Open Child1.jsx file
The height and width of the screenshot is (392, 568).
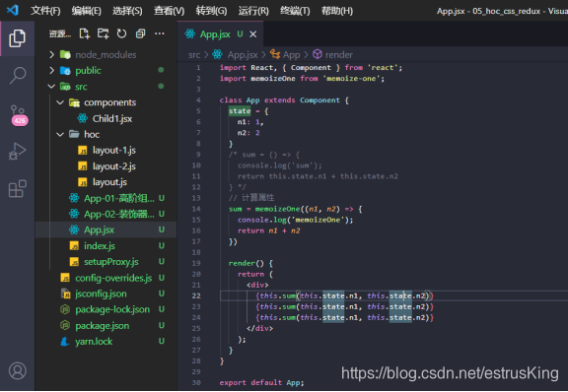(106, 118)
